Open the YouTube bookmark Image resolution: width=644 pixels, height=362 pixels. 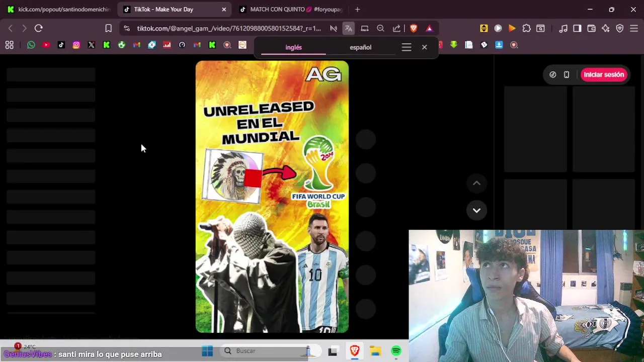tap(46, 45)
